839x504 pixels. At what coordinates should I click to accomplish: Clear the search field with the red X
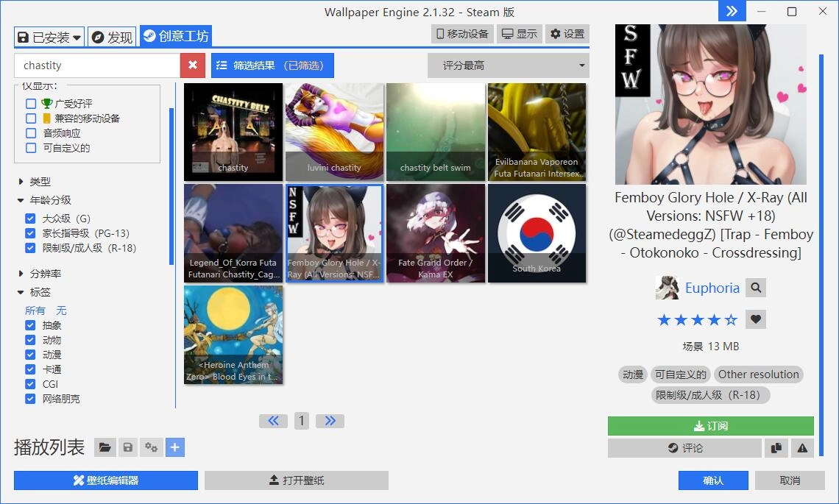tap(193, 65)
